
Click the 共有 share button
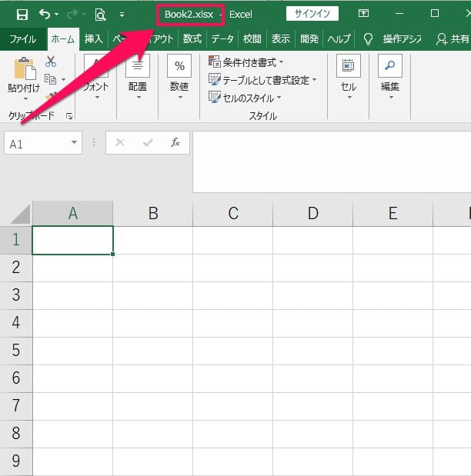(453, 39)
